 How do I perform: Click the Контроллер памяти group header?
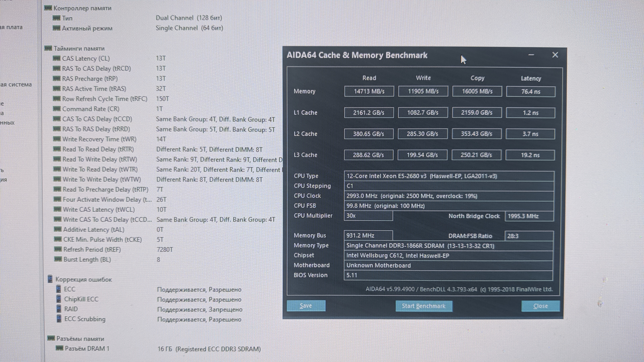pos(82,8)
